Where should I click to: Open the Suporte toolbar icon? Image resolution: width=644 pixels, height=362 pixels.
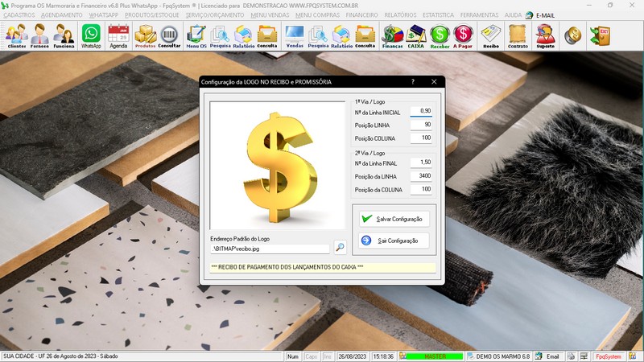click(545, 35)
